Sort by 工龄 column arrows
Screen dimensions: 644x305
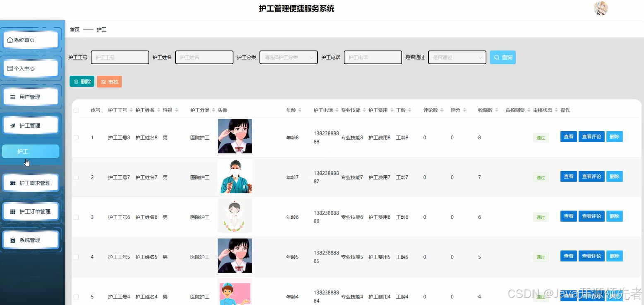pyautogui.click(x=410, y=110)
